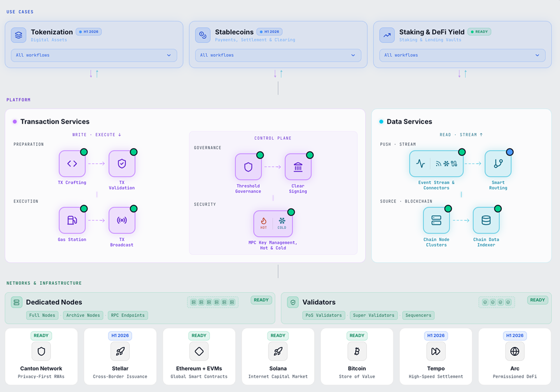Click the Dedicated Nodes server icon
The image size is (560, 392).
(x=17, y=302)
